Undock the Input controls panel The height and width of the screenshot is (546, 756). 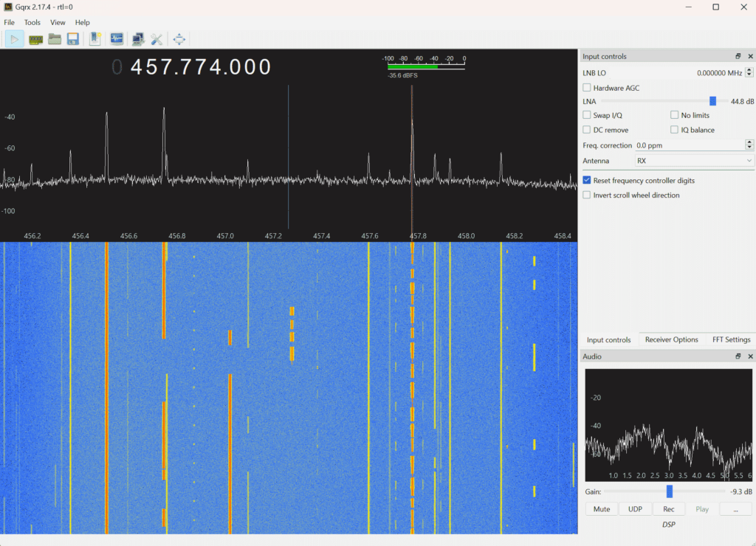pyautogui.click(x=738, y=56)
